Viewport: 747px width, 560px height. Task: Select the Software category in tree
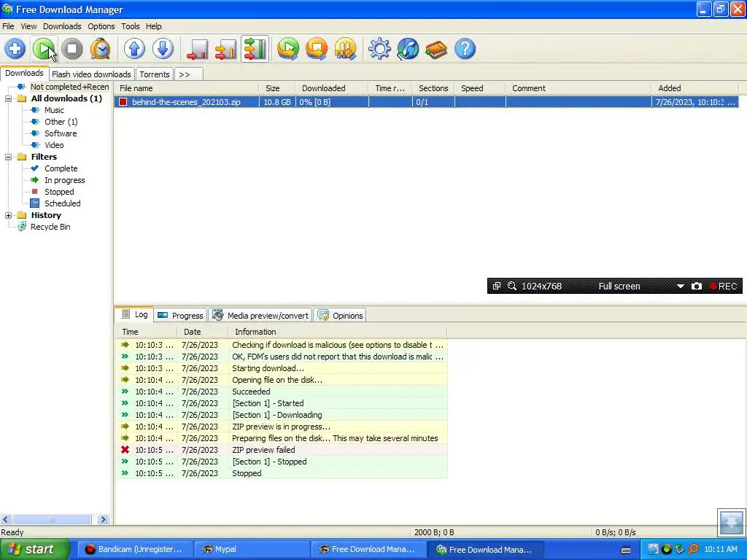(61, 133)
